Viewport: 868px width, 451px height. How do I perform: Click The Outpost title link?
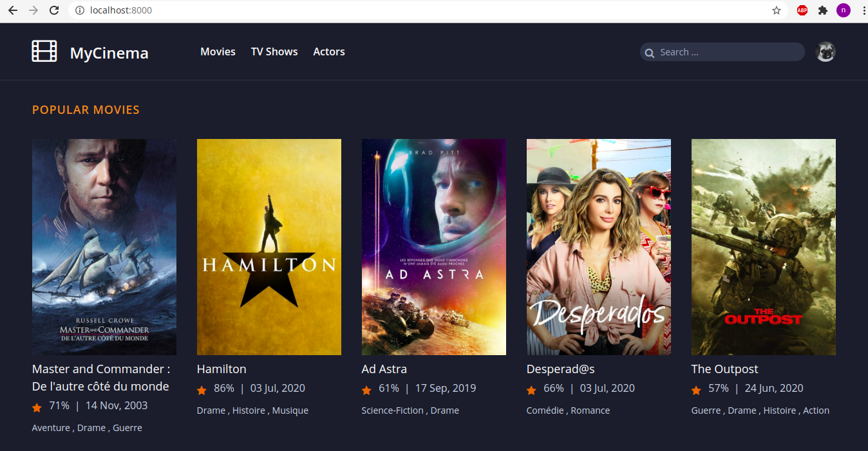pyautogui.click(x=725, y=369)
